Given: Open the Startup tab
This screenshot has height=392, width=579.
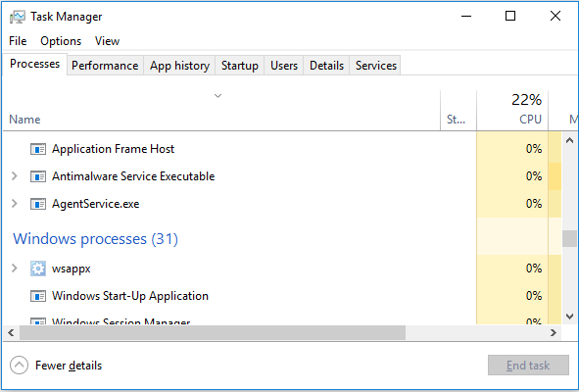Looking at the screenshot, I should pyautogui.click(x=240, y=66).
